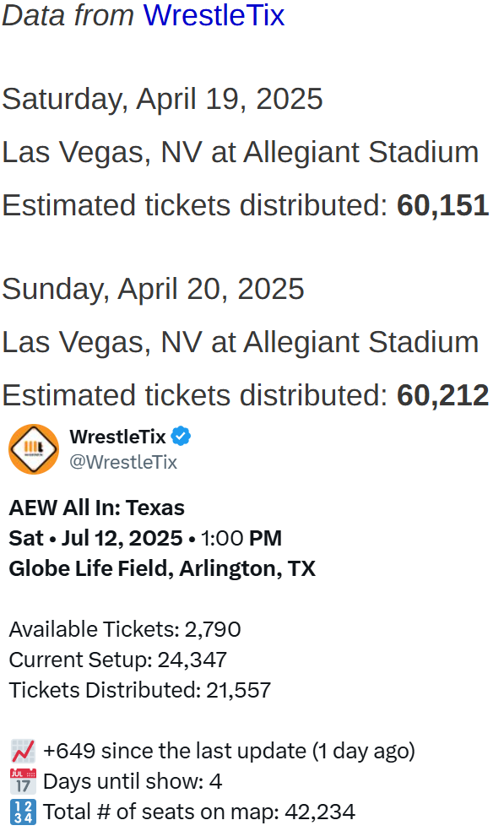Click the Saturday, April 19, 2025 heading
Screen dimensions: 504x831
[x=162, y=99]
